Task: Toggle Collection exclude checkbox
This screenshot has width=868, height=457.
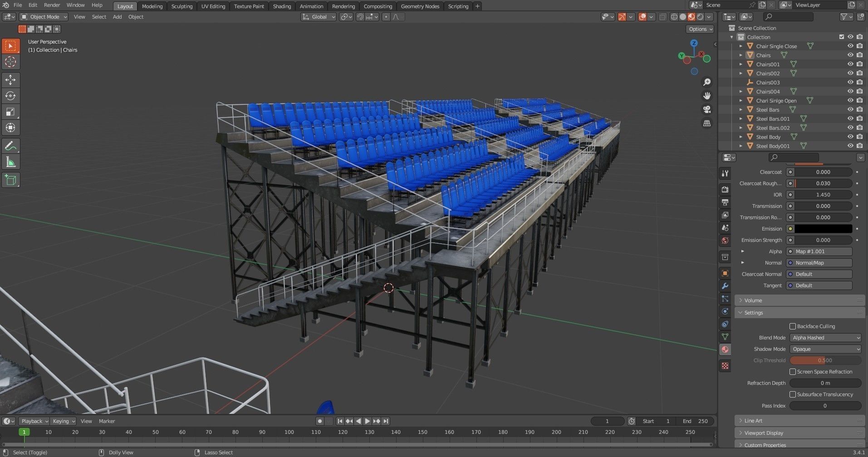Action: (842, 37)
